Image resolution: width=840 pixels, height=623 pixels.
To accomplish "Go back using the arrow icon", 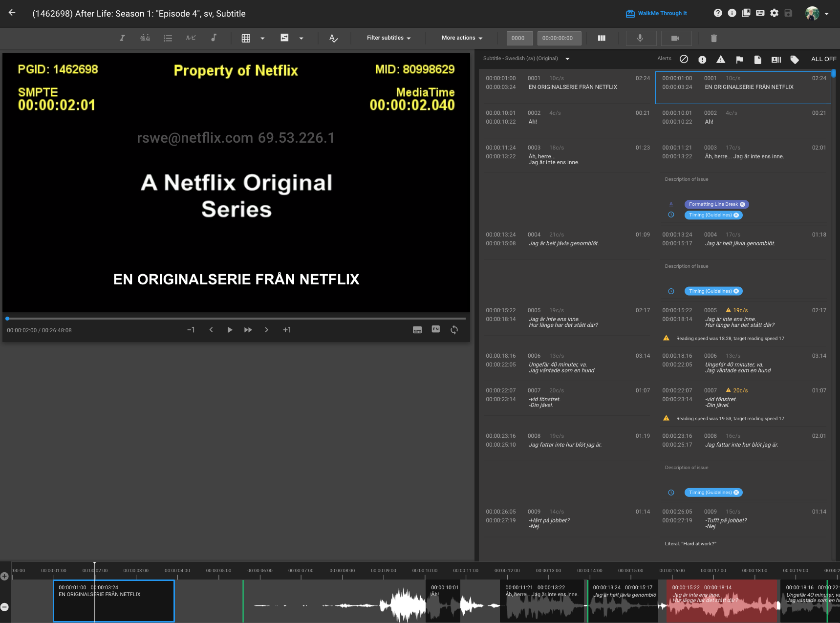I will [x=12, y=13].
